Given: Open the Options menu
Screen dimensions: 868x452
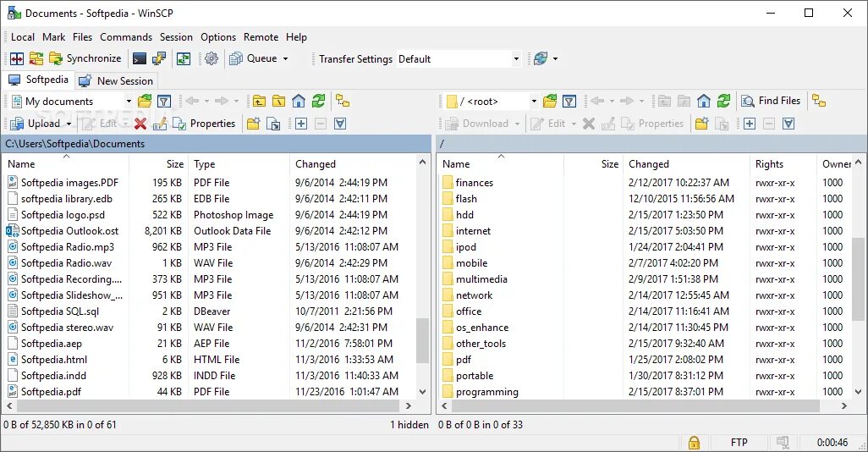Looking at the screenshot, I should [218, 37].
